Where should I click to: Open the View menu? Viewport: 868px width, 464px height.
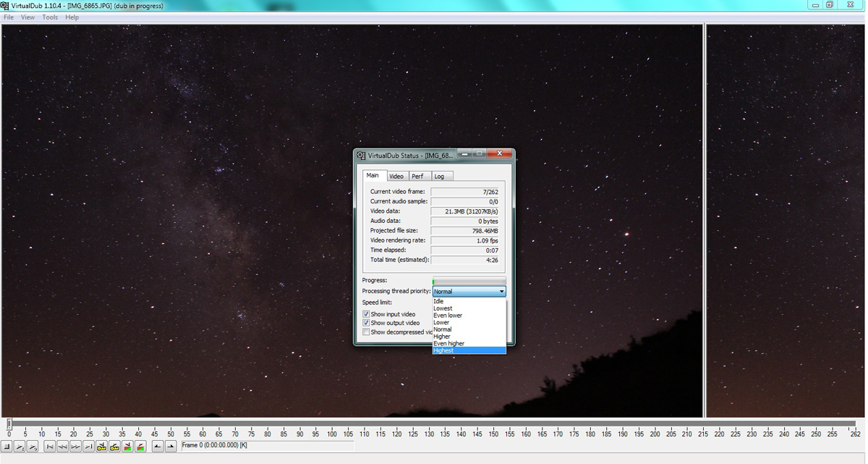27,17
